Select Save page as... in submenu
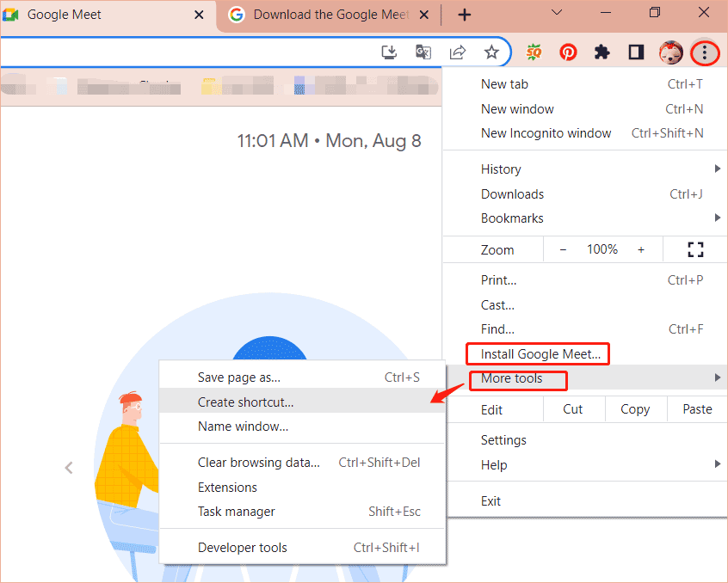 pyautogui.click(x=302, y=377)
